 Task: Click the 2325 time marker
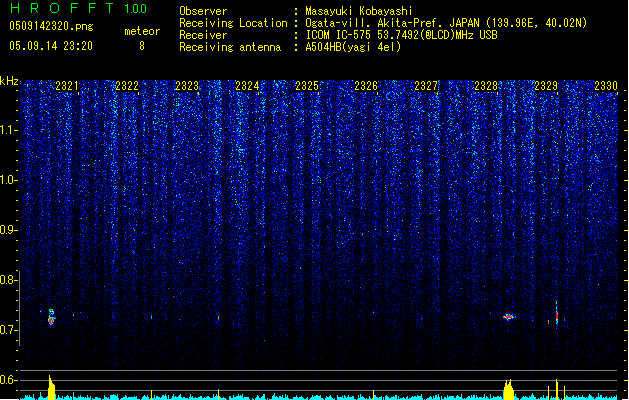[x=306, y=86]
